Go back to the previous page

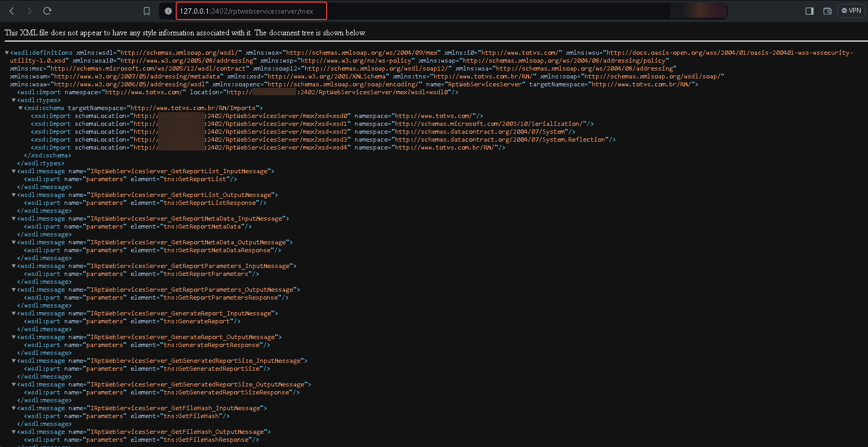12,11
